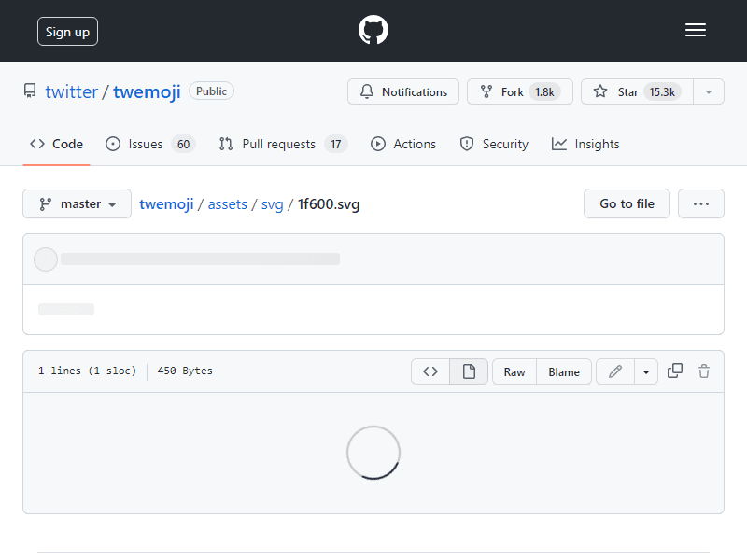Open the star lists dropdown arrow
The height and width of the screenshot is (560, 747).
click(x=709, y=91)
